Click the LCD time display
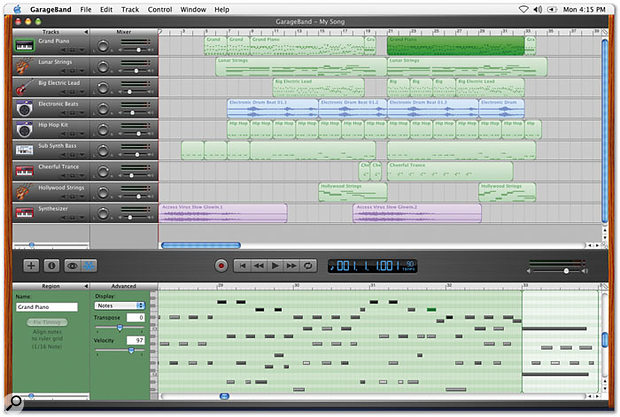 point(372,266)
